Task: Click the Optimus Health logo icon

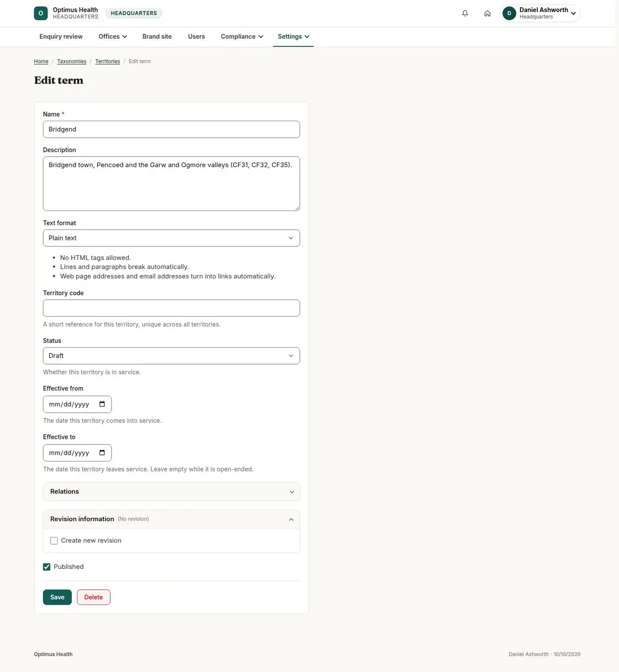Action: (41, 13)
